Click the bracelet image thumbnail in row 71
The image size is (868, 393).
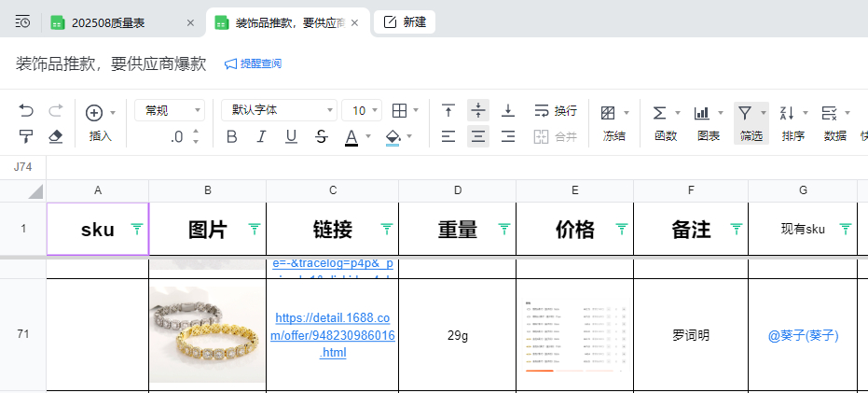[207, 332]
